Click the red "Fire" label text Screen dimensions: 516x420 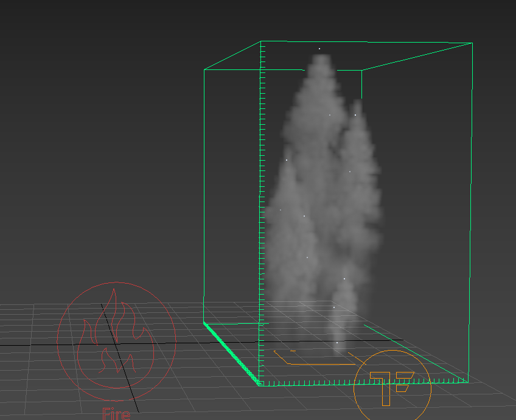(x=116, y=414)
